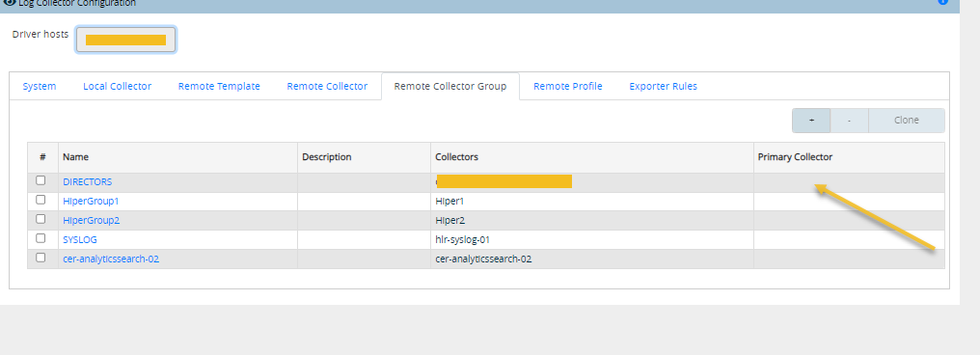This screenshot has height=355, width=980.
Task: Enable the SYSLOG row checkbox
Action: pos(41,238)
